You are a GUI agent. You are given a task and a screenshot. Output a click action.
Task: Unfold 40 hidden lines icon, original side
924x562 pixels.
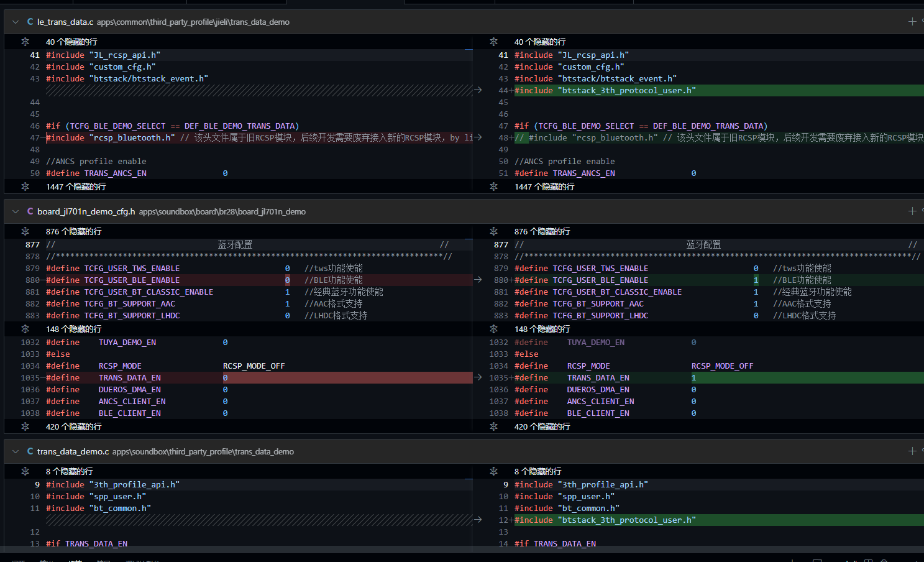(x=25, y=42)
